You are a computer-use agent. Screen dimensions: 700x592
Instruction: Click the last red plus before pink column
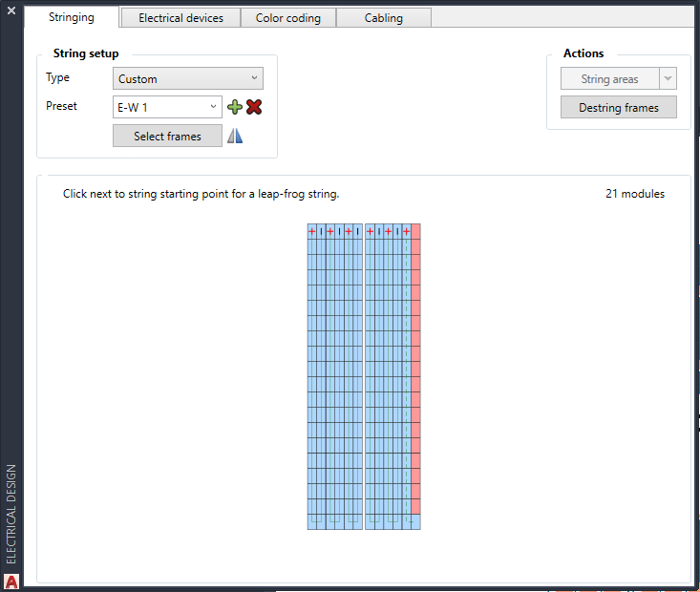(x=407, y=231)
